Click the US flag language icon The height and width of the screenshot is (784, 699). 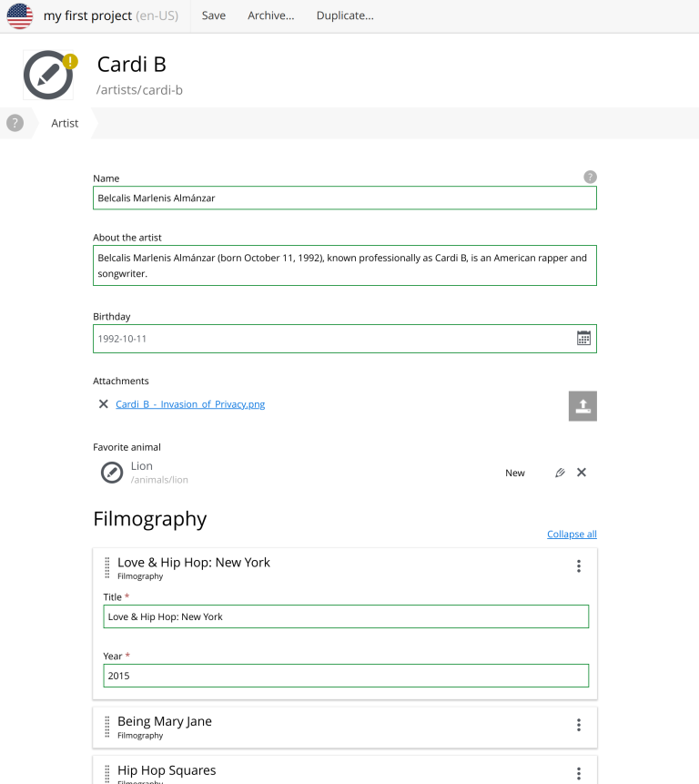pos(20,16)
